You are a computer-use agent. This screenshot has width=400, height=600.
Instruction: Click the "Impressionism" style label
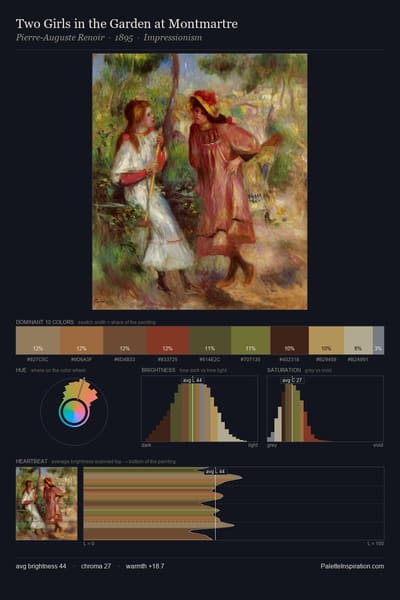pyautogui.click(x=173, y=38)
